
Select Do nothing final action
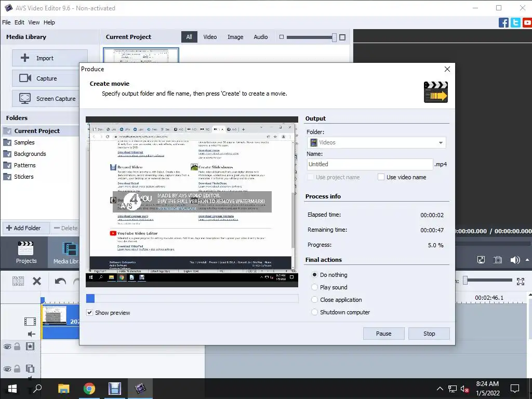point(314,275)
